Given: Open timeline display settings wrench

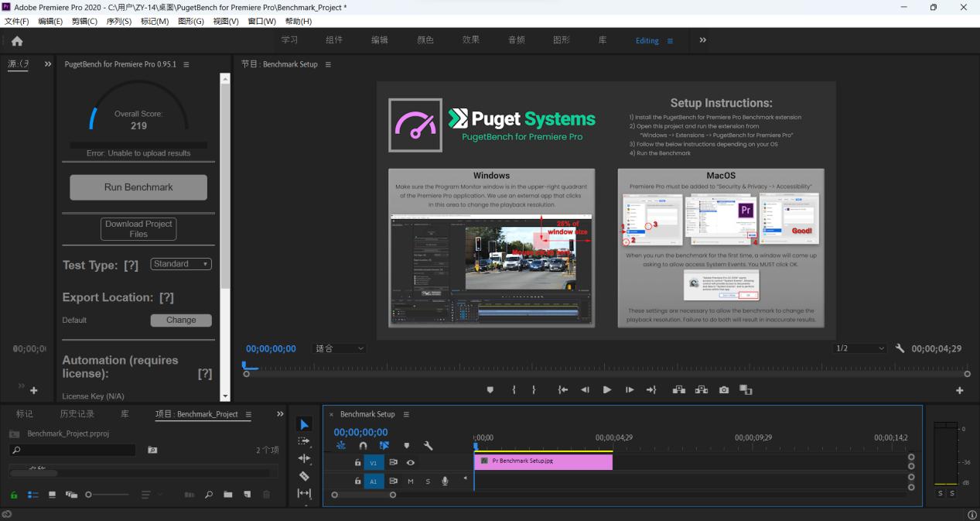Looking at the screenshot, I should [x=429, y=446].
